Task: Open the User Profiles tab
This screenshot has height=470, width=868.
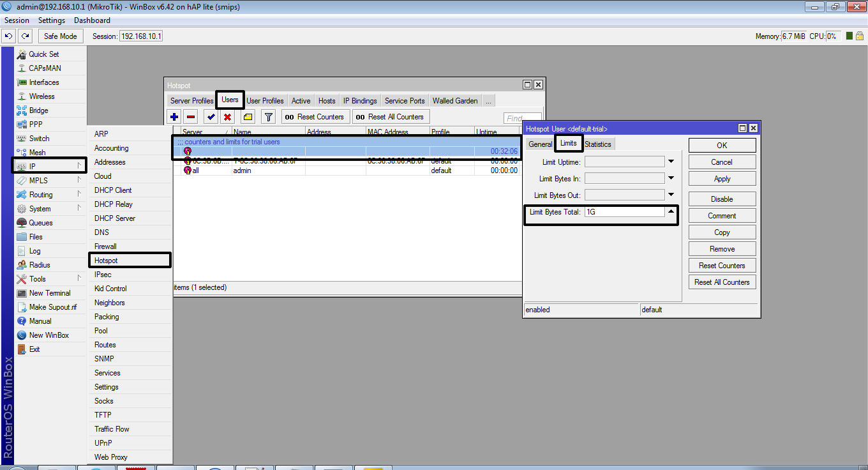Action: pos(265,101)
